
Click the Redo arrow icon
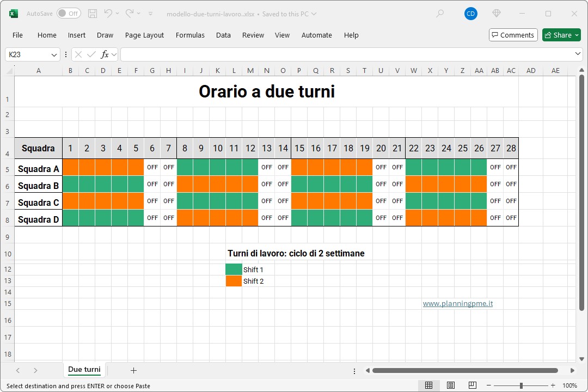pyautogui.click(x=130, y=14)
